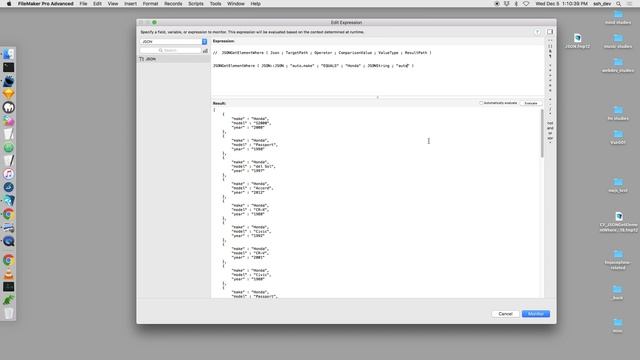Open Notification Center icon in menu bar

(629, 4)
